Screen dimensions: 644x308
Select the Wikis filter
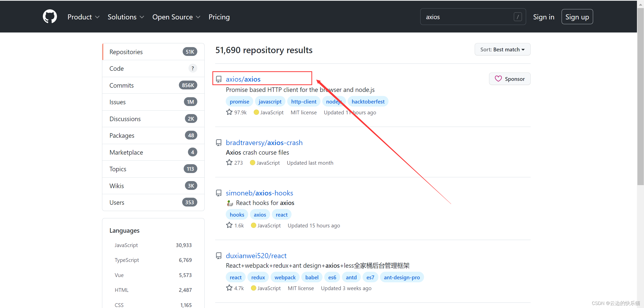(153, 186)
